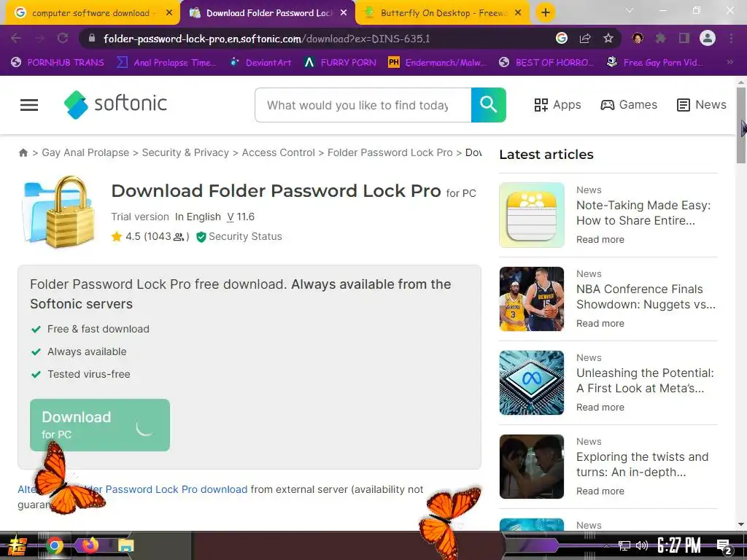The image size is (747, 560).
Task: Open the Softonic hamburger menu
Action: (x=29, y=105)
